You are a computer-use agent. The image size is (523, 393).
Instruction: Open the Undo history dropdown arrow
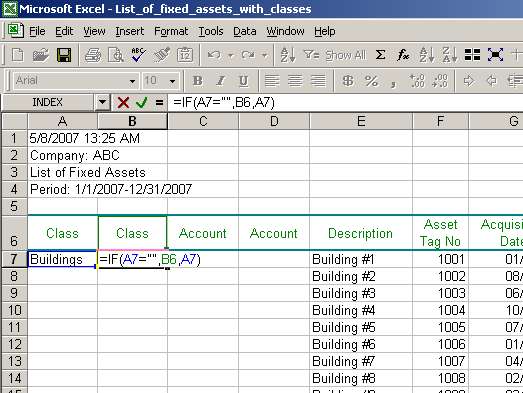coord(230,55)
